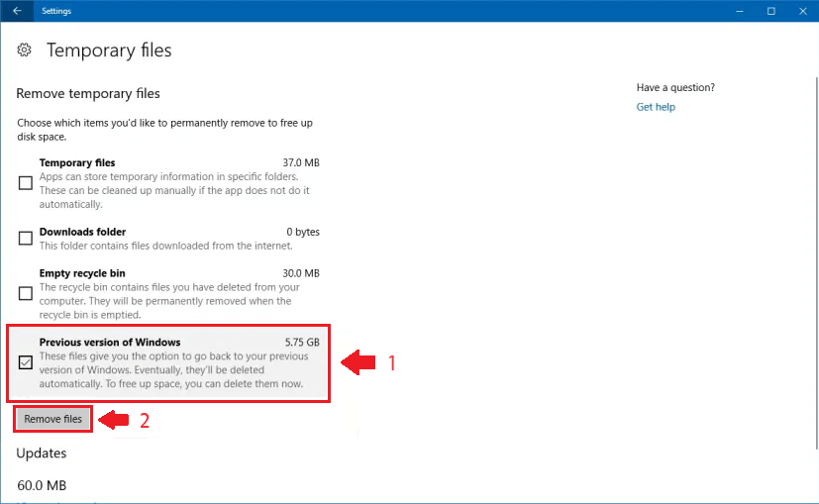819x504 pixels.
Task: Check the Temporary files checkbox
Action: pyautogui.click(x=25, y=183)
